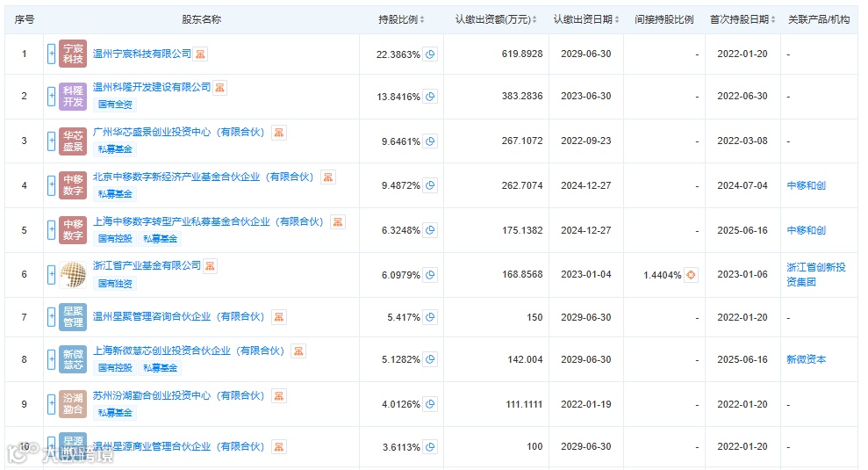
Task: Click the 国有全资 tag under 温州科隆开发建设
Action: (115, 105)
